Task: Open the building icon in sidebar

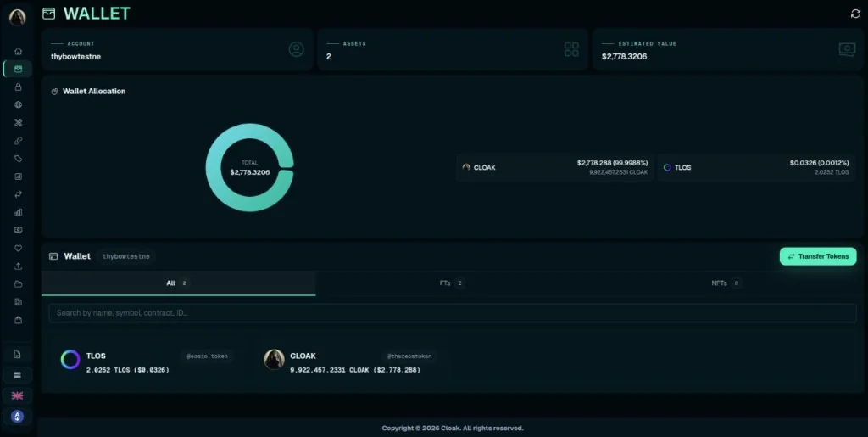Action: [19, 302]
